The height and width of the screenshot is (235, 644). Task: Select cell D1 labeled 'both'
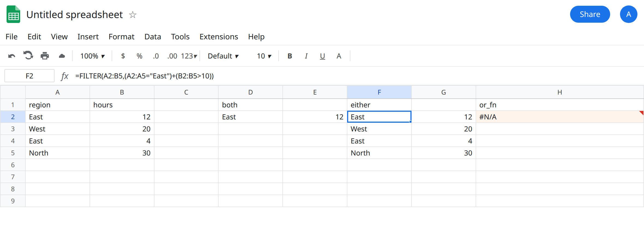click(251, 105)
